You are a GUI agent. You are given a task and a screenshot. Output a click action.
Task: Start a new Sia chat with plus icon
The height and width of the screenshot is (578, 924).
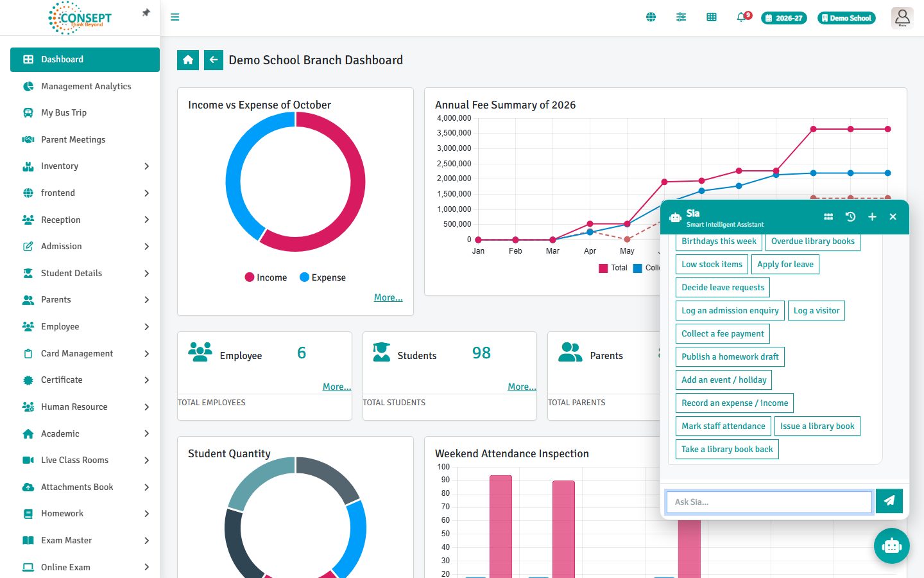pyautogui.click(x=872, y=217)
